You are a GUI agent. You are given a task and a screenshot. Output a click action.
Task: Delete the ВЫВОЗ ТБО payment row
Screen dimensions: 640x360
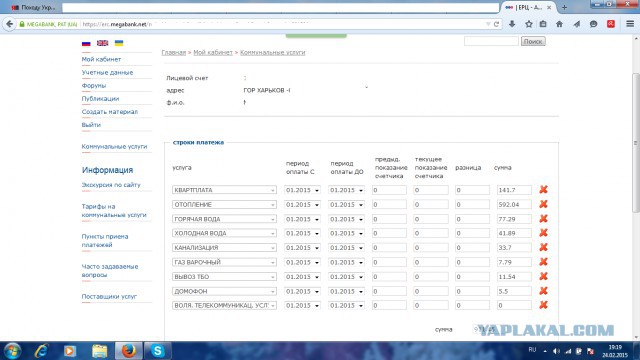tap(543, 276)
